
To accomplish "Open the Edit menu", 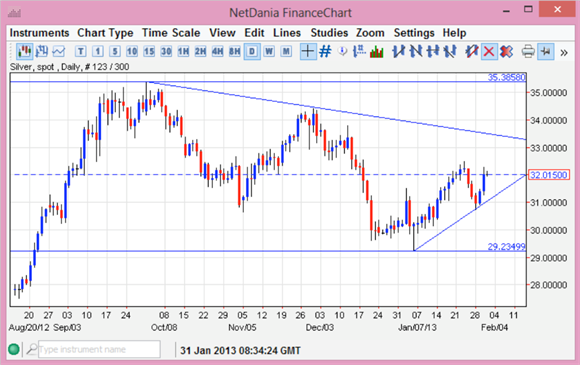I will tap(254, 33).
